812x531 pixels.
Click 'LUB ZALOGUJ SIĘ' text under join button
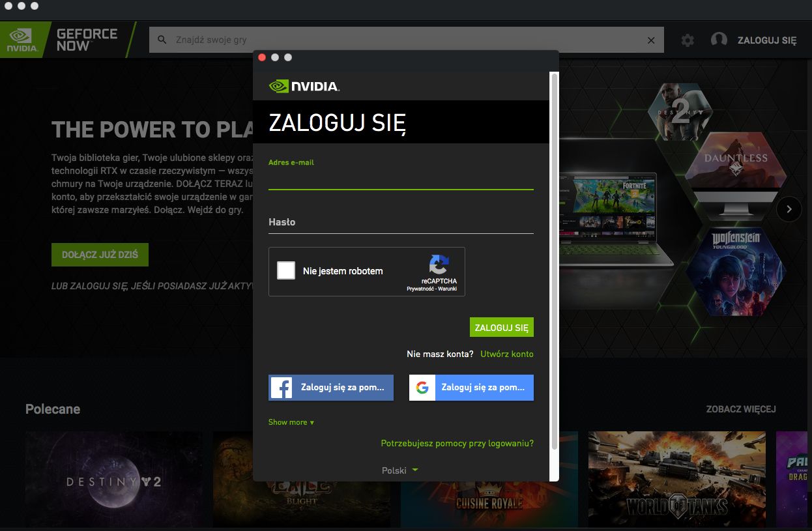(x=152, y=286)
